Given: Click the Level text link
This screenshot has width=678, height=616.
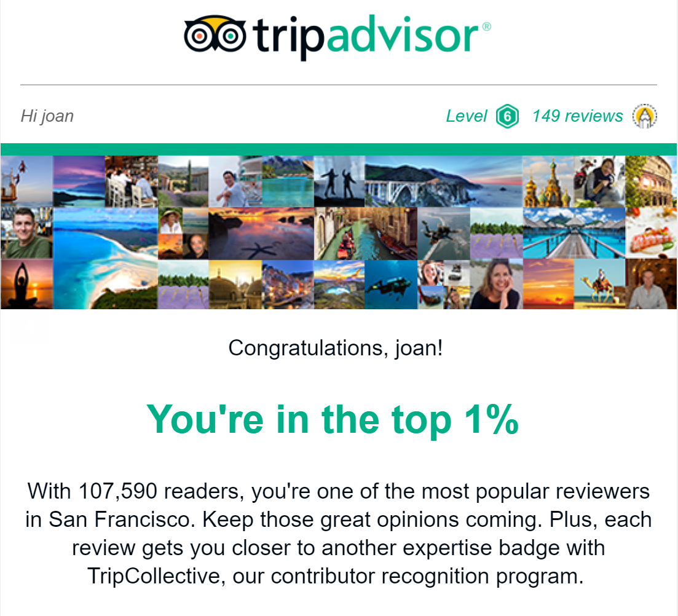Looking at the screenshot, I should [x=466, y=116].
